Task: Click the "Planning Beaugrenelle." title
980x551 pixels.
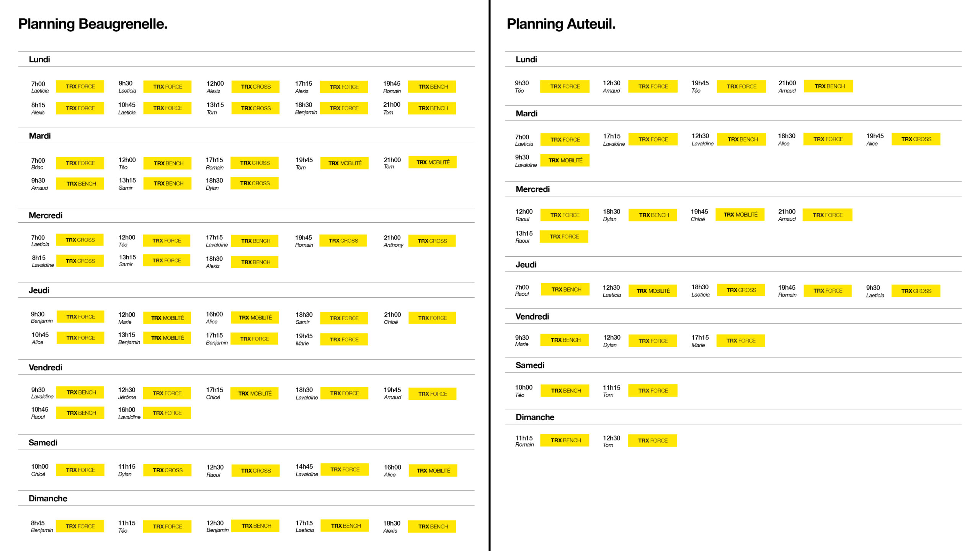Action: [93, 24]
